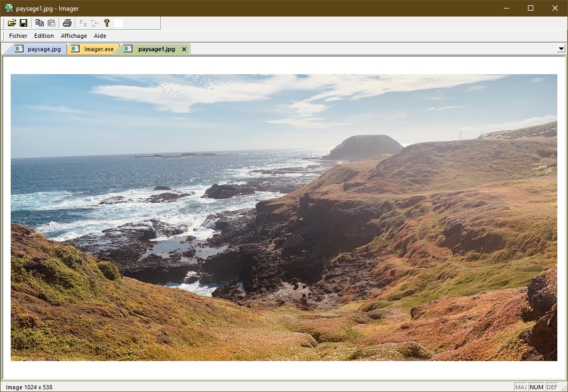Open the Fichier menu
Image resolution: width=568 pixels, height=392 pixels.
tap(18, 36)
